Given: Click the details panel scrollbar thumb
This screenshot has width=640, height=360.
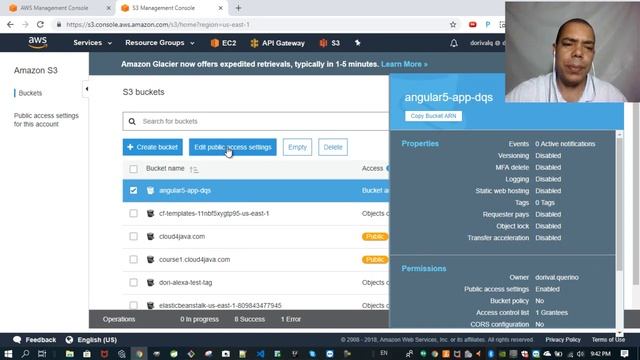Looking at the screenshot, I should pyautogui.click(x=620, y=204).
